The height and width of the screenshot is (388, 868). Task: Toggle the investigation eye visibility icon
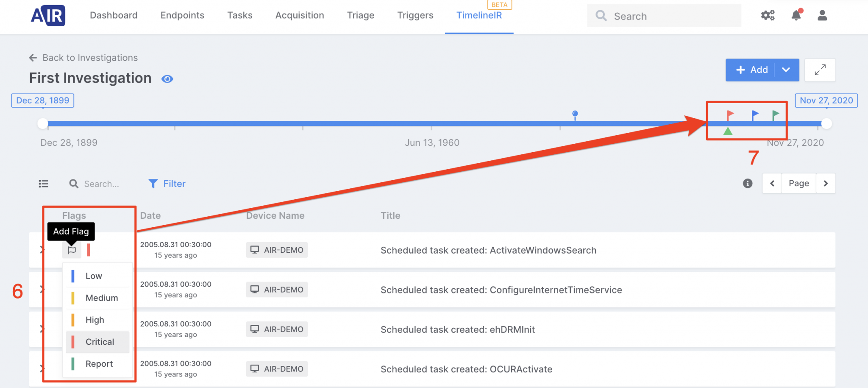tap(167, 79)
